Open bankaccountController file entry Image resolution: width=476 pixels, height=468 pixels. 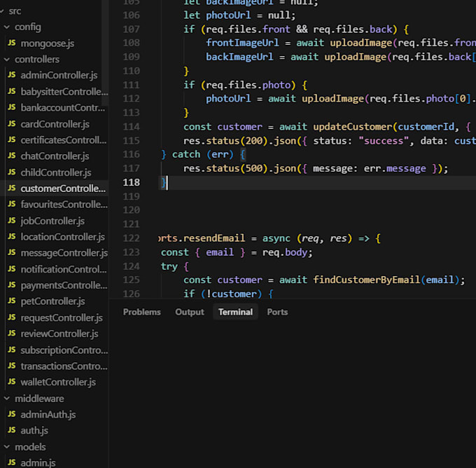click(x=63, y=108)
